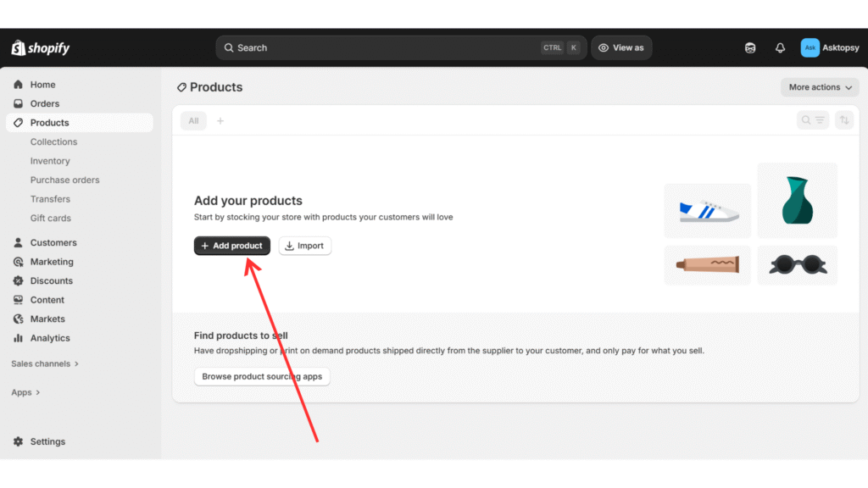Focus the Search input field
868x488 pixels.
tap(381, 48)
